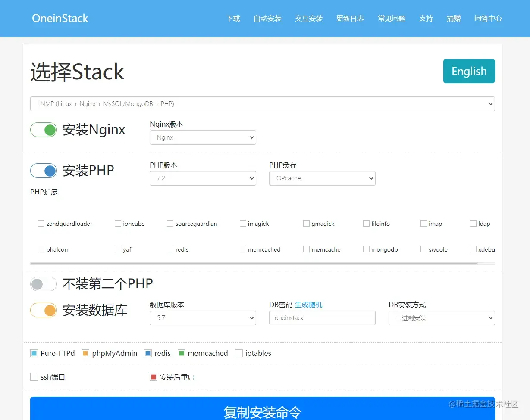This screenshot has height=420, width=530.
Task: Check the imagick extension
Action: pyautogui.click(x=243, y=224)
